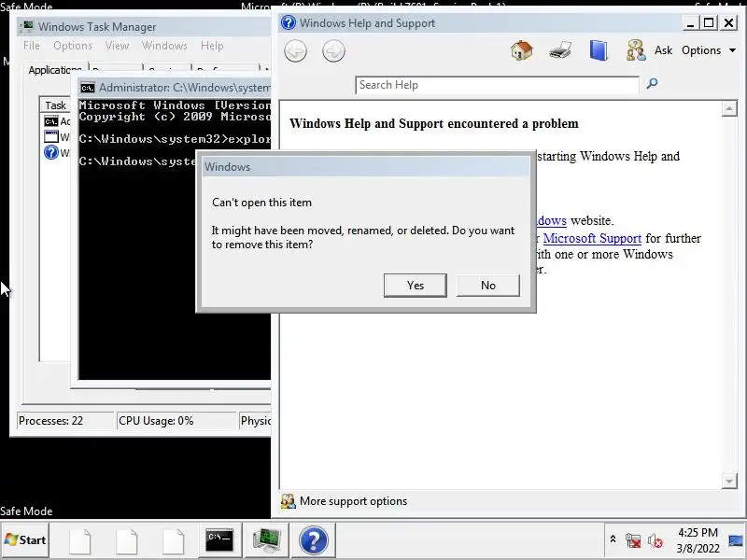Open the Start menu
Screen dimensions: 747x560
25,540
